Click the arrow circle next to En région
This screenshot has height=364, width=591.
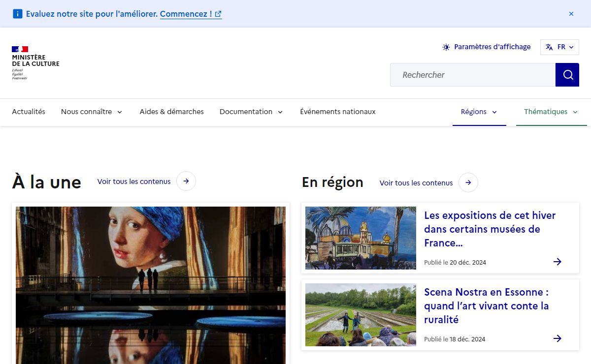point(468,182)
